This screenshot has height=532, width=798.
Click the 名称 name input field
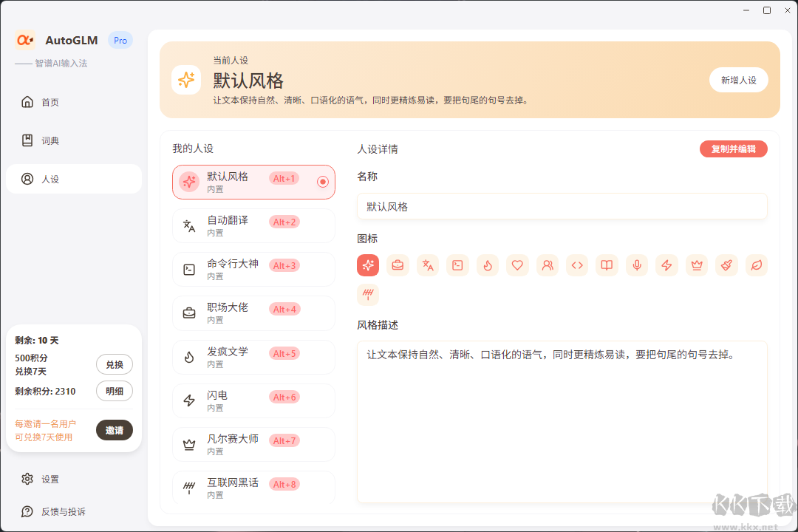point(562,206)
